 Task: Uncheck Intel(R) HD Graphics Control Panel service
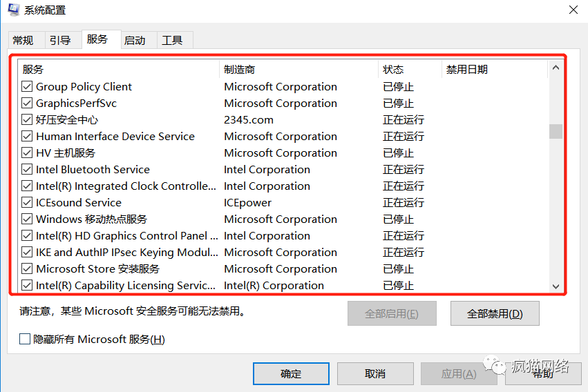click(27, 235)
